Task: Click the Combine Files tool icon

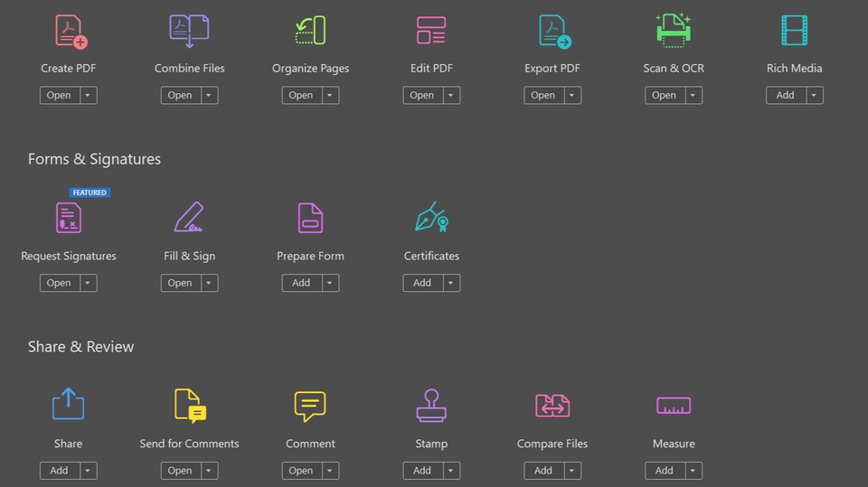Action: tap(189, 31)
